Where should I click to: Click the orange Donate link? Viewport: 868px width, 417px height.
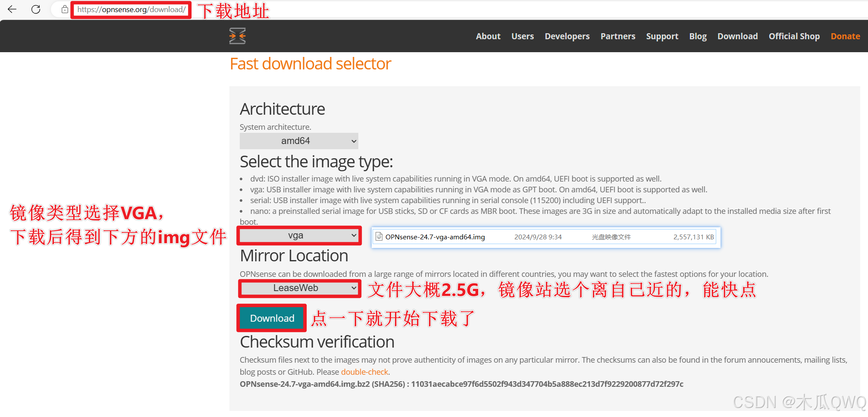click(x=845, y=36)
